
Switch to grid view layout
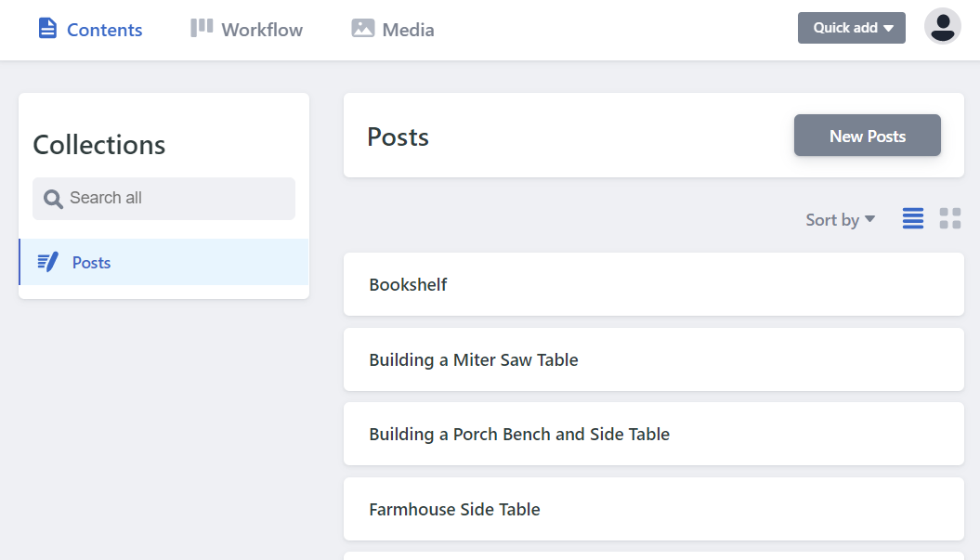[x=949, y=218]
